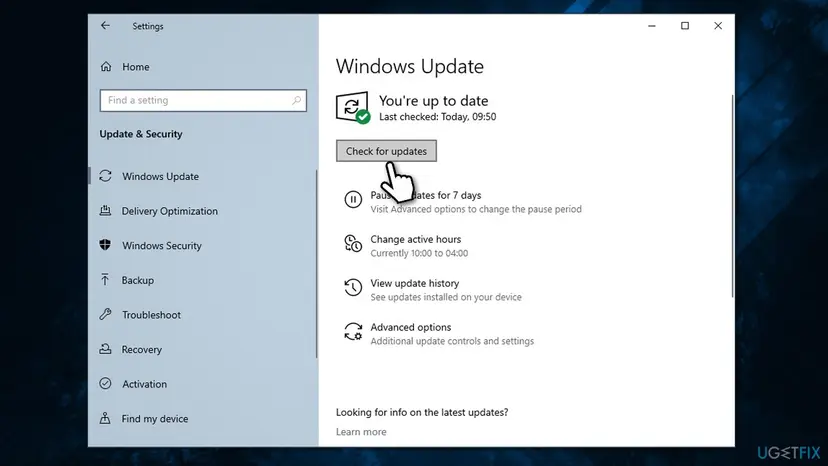Click the search magnifier icon
This screenshot has width=828, height=466.
(296, 100)
